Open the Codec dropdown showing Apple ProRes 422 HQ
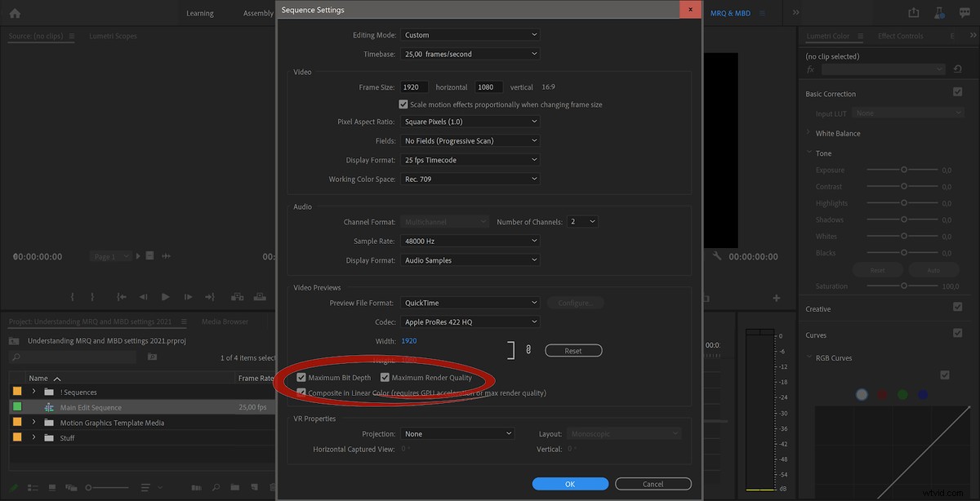This screenshot has width=980, height=501. pos(470,321)
